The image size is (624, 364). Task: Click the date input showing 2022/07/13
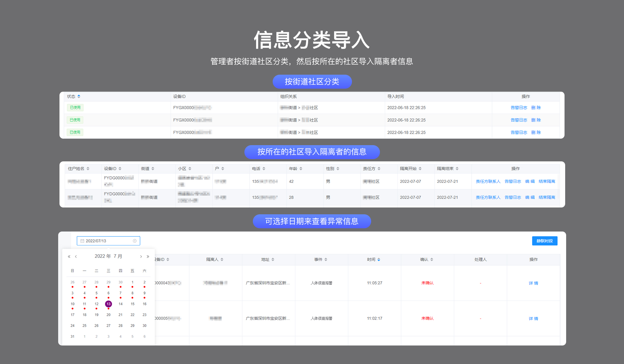click(x=108, y=241)
